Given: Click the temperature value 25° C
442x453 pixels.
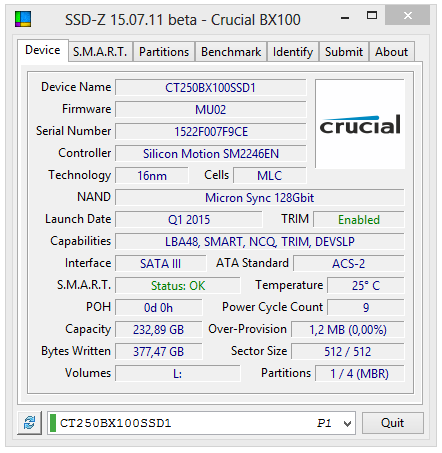Looking at the screenshot, I should click(366, 286).
